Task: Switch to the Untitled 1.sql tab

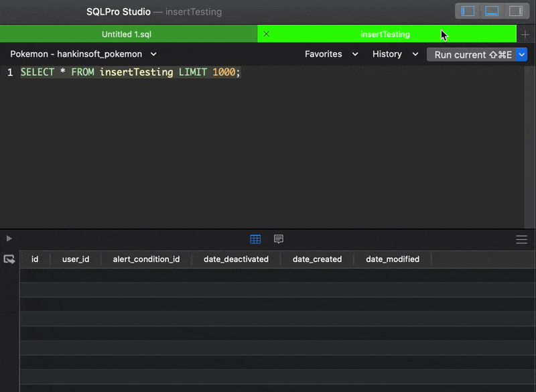Action: pos(129,34)
